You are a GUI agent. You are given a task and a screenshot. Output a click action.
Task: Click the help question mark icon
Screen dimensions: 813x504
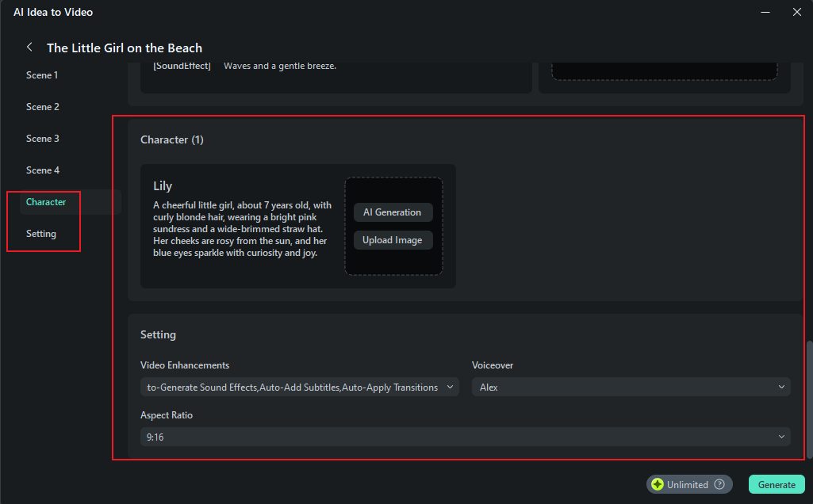[x=719, y=484]
